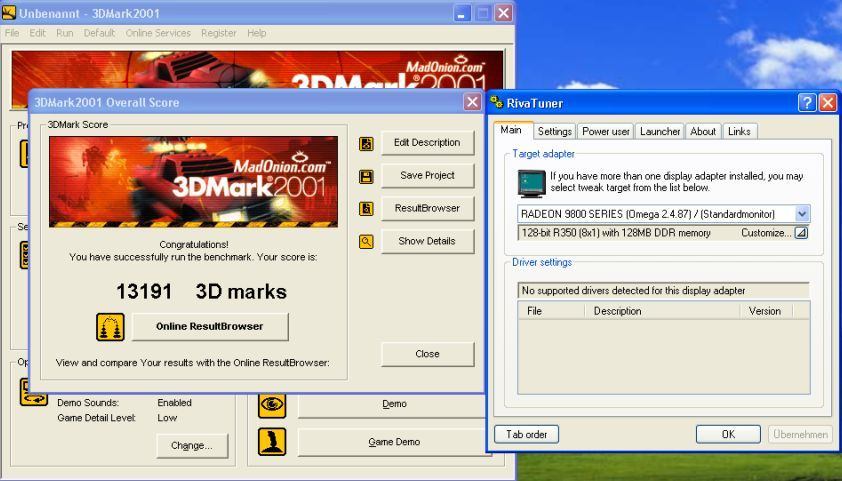Open the Online Services menu
This screenshot has height=481, width=842.
click(158, 33)
